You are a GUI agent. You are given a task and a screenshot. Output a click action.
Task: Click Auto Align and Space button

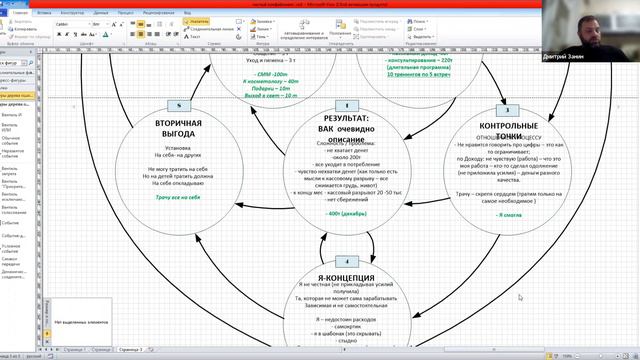(x=304, y=29)
